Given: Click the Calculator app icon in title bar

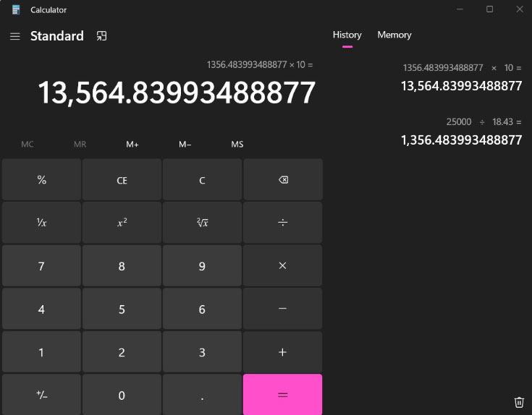Looking at the screenshot, I should tap(16, 10).
